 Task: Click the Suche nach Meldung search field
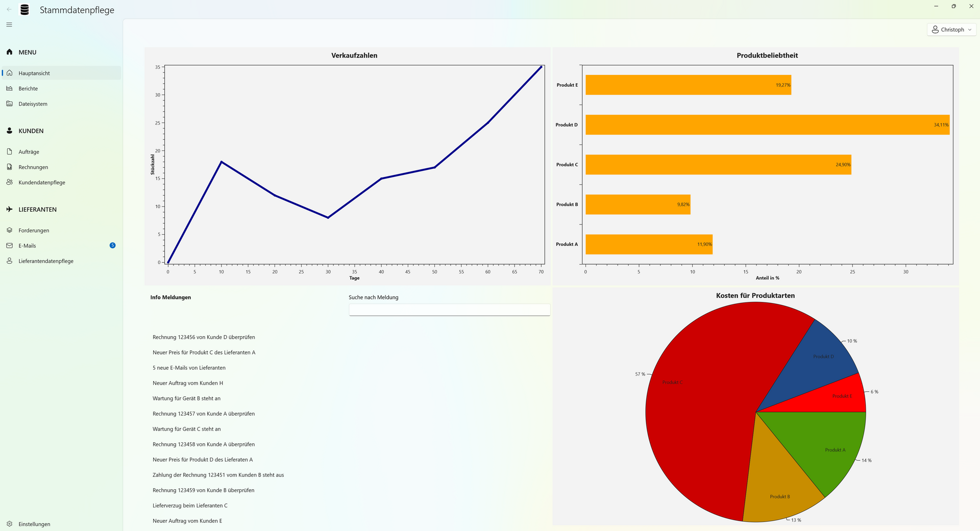pos(449,310)
